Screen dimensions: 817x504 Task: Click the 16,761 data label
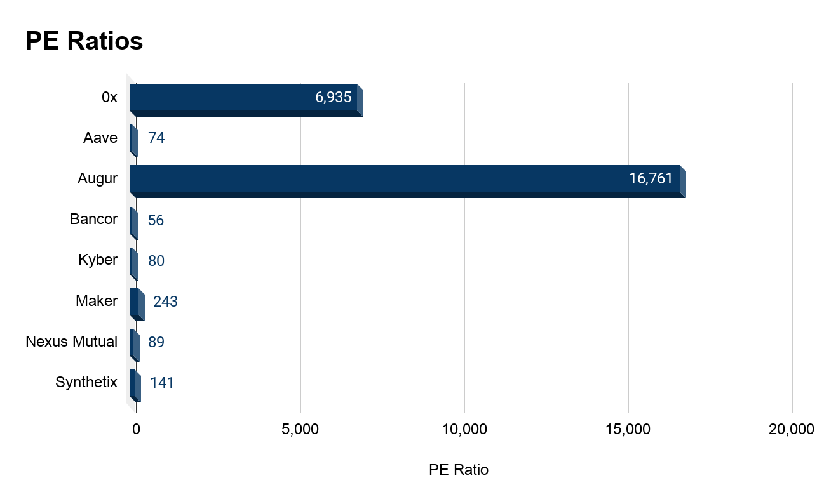[x=651, y=178]
